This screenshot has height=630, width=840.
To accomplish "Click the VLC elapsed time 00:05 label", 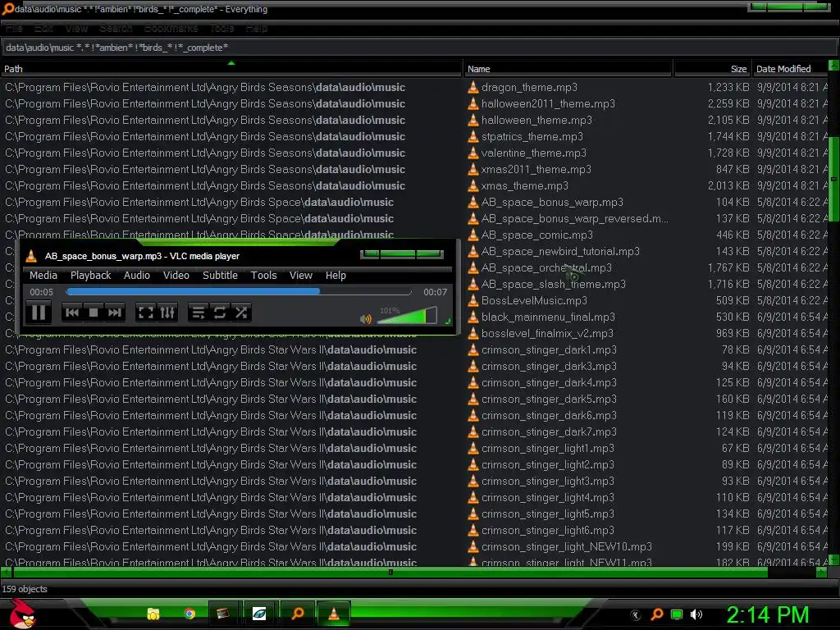I will [41, 292].
